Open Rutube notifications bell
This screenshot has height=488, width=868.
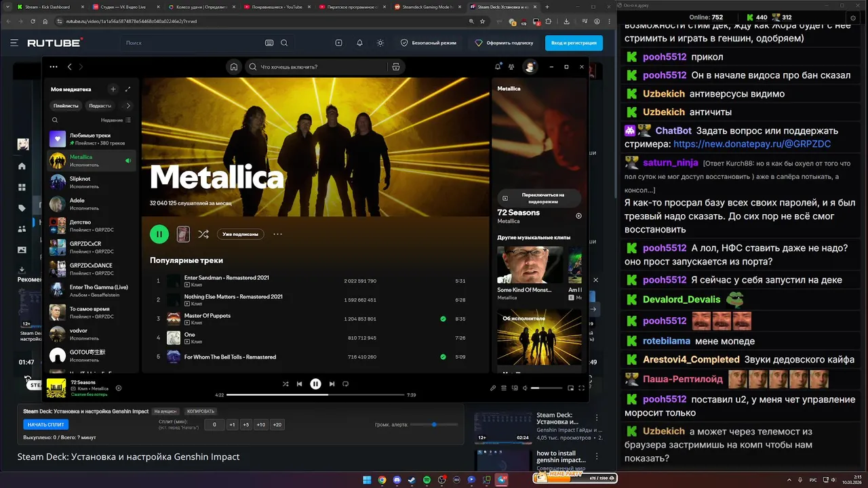click(x=359, y=43)
